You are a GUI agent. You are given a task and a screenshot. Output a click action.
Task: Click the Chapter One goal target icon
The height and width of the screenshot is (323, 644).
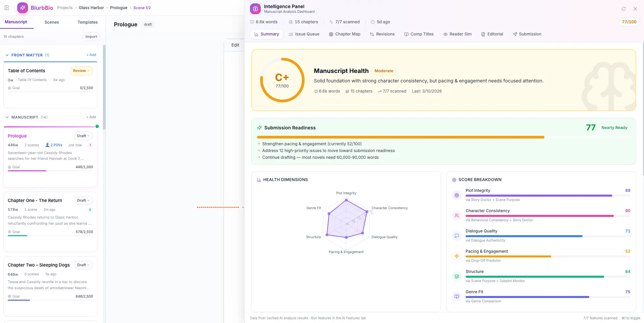[x=9, y=232]
